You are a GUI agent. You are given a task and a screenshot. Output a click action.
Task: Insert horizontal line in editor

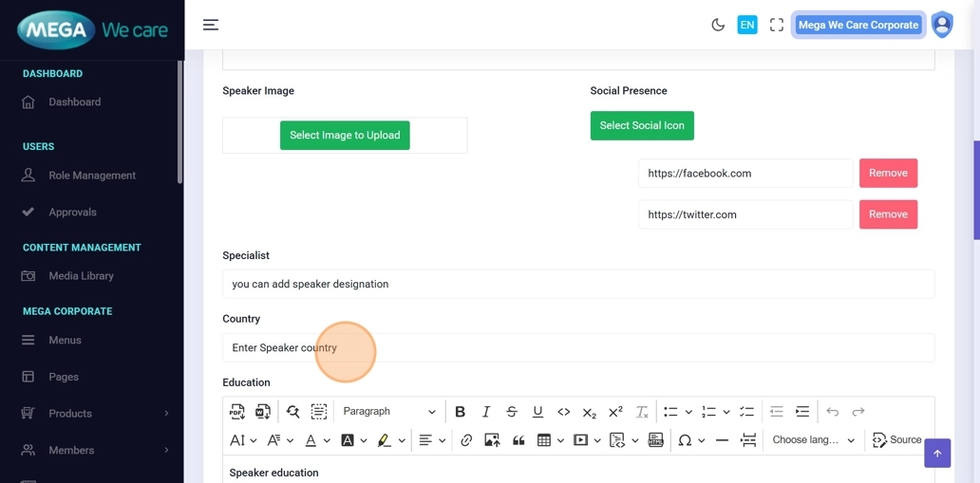(722, 440)
